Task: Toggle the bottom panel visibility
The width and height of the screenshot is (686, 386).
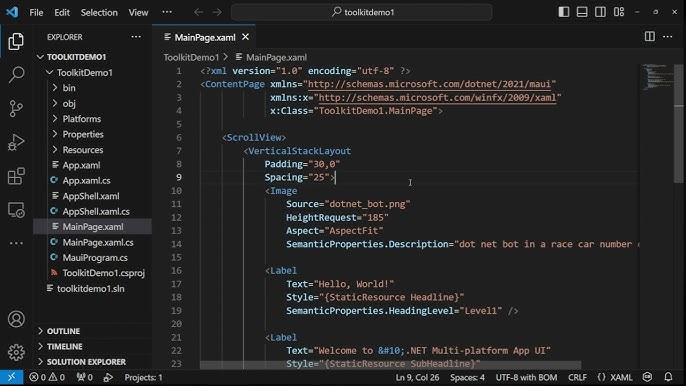Action: pyautogui.click(x=582, y=12)
